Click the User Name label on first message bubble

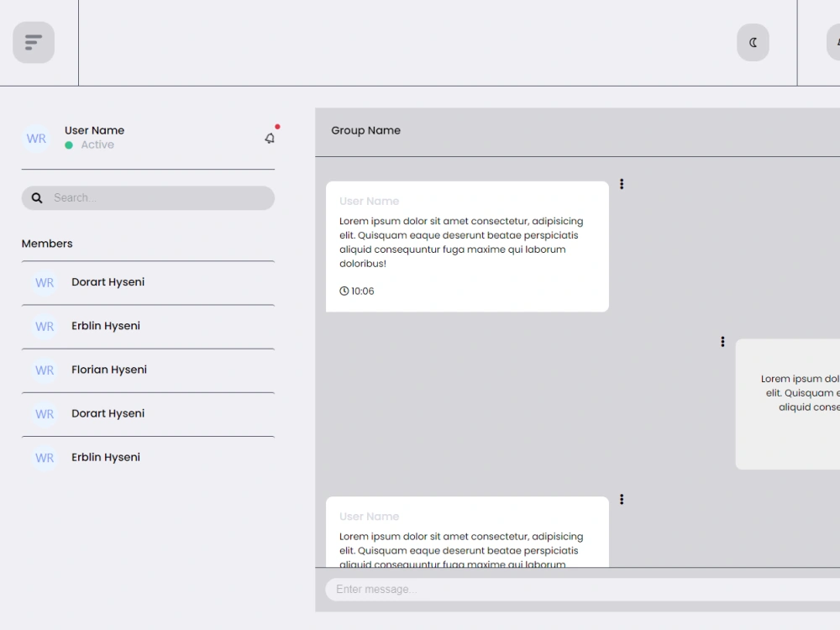pyautogui.click(x=369, y=202)
